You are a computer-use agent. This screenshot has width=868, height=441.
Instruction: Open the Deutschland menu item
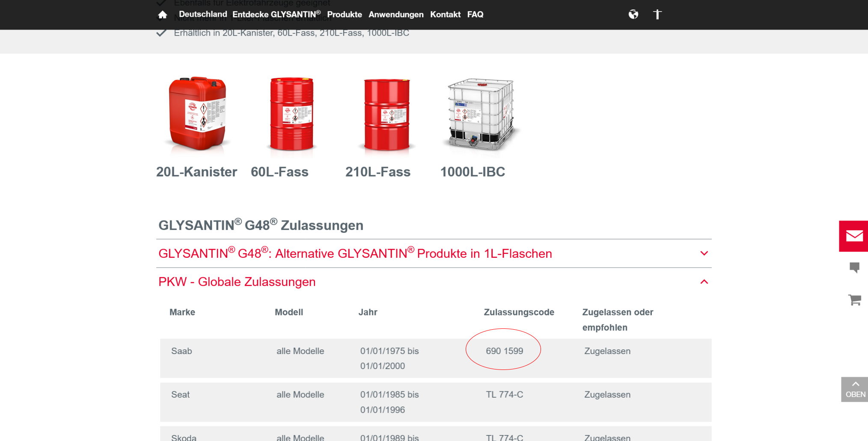click(x=203, y=14)
